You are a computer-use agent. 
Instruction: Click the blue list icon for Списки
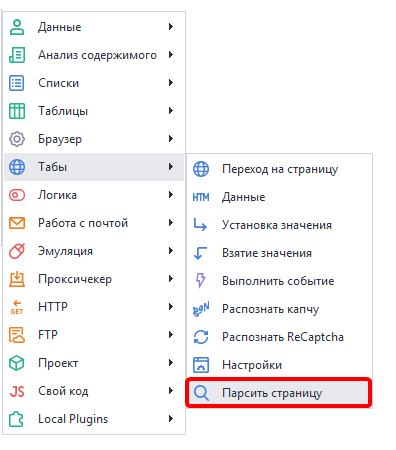tap(17, 83)
